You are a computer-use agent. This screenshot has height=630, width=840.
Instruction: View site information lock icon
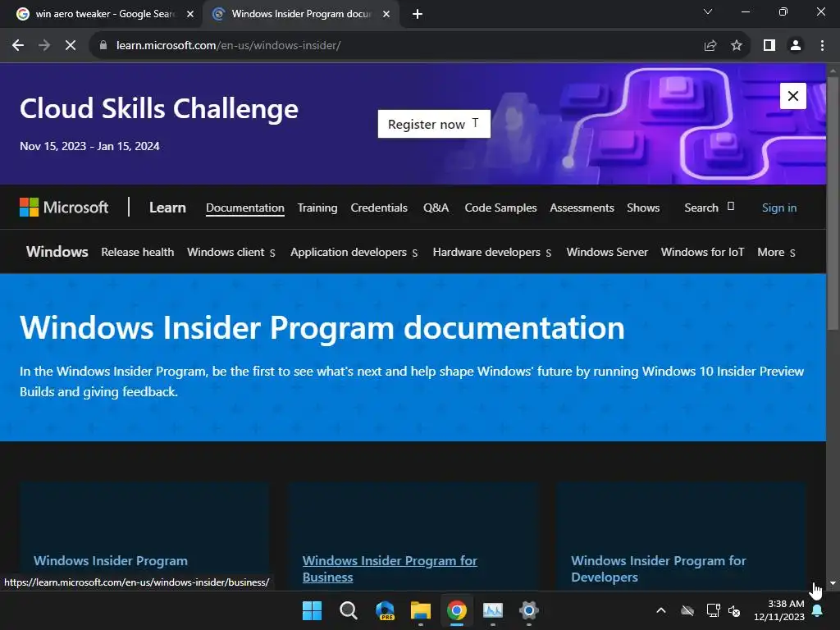click(x=103, y=46)
